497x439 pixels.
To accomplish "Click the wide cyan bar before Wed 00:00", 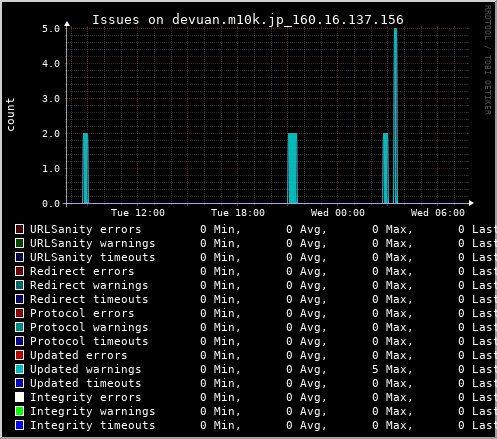I will pyautogui.click(x=292, y=168).
